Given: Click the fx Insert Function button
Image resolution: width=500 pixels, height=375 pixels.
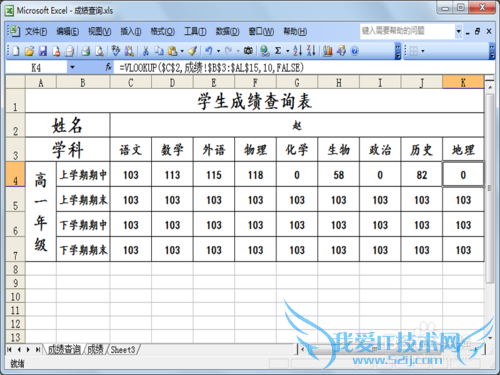Looking at the screenshot, I should tap(108, 67).
